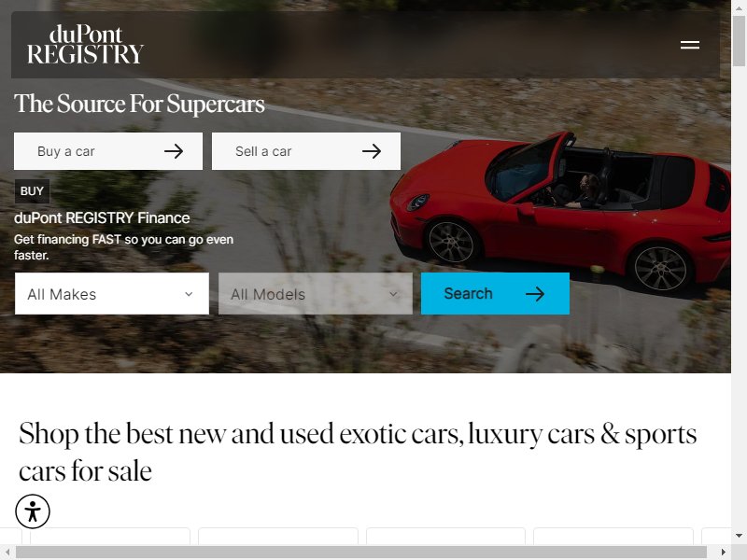Click the Sell a car button
Image resolution: width=747 pixels, height=560 pixels.
306,151
